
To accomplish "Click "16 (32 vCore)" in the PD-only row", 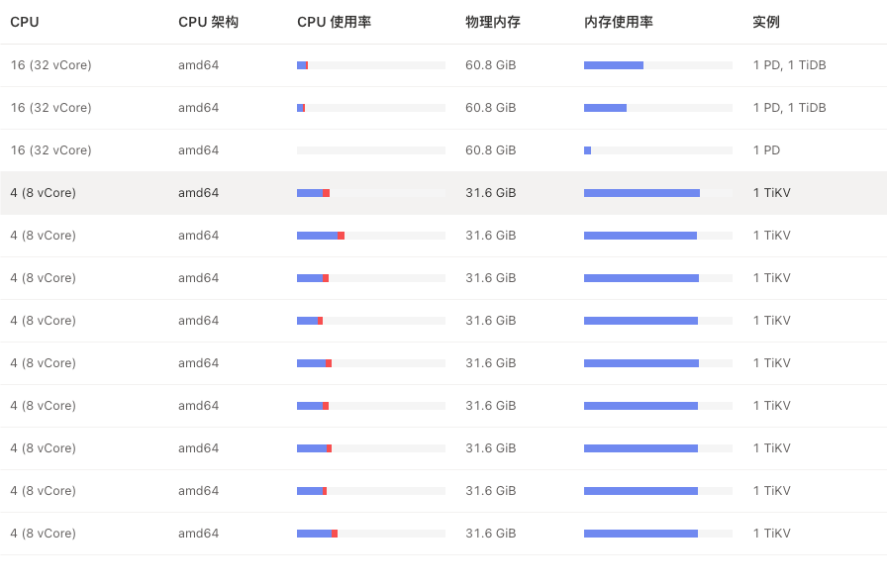I will pyautogui.click(x=50, y=150).
